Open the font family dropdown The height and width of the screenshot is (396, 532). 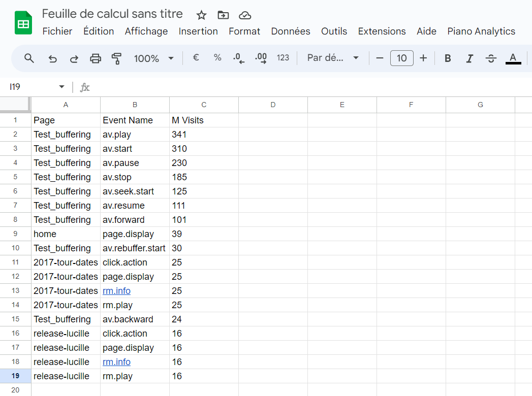333,58
